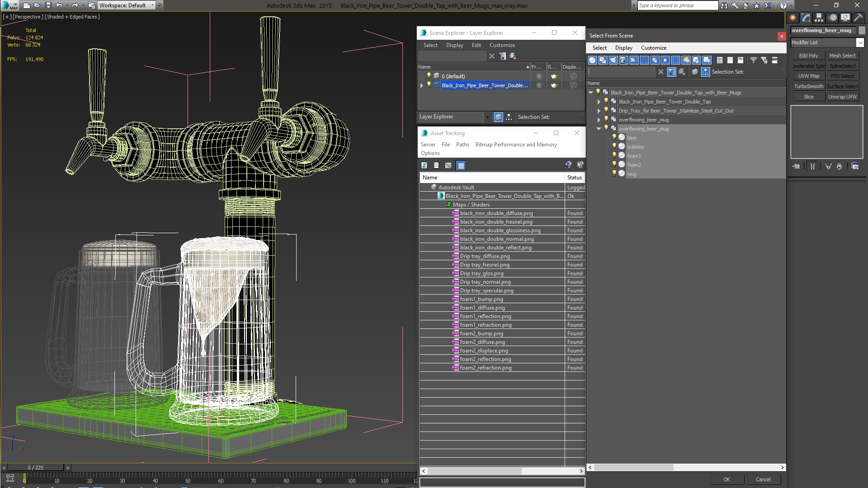Expand Black_Iron_Pipe_Beer_Tower_Double_Tap node

click(x=599, y=101)
